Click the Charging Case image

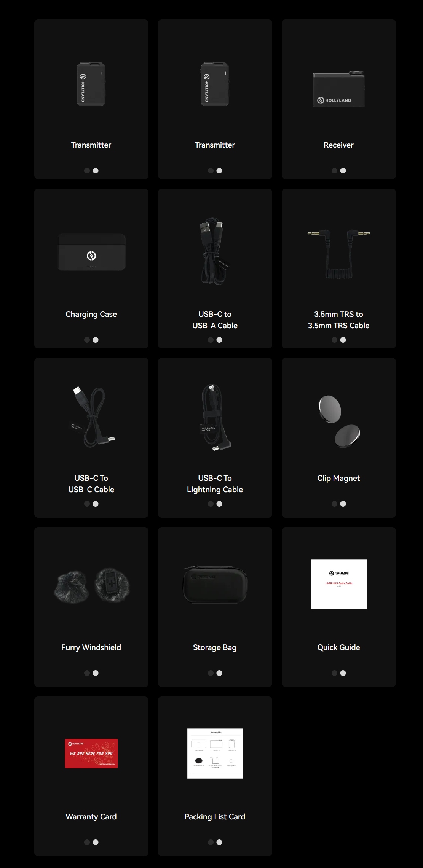91,252
